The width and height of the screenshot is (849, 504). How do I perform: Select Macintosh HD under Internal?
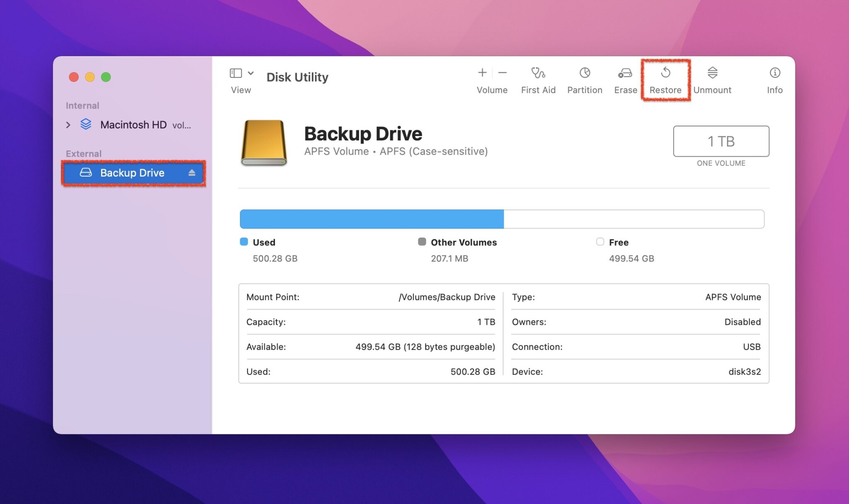coord(132,125)
